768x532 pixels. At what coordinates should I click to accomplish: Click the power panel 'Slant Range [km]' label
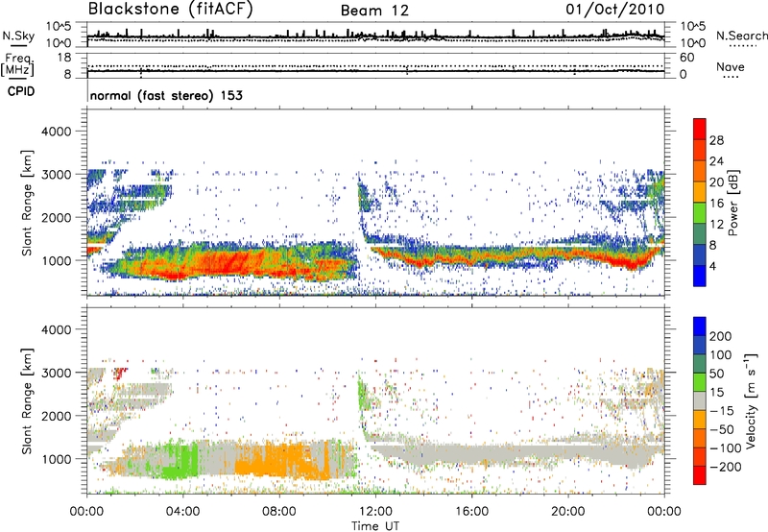point(27,203)
